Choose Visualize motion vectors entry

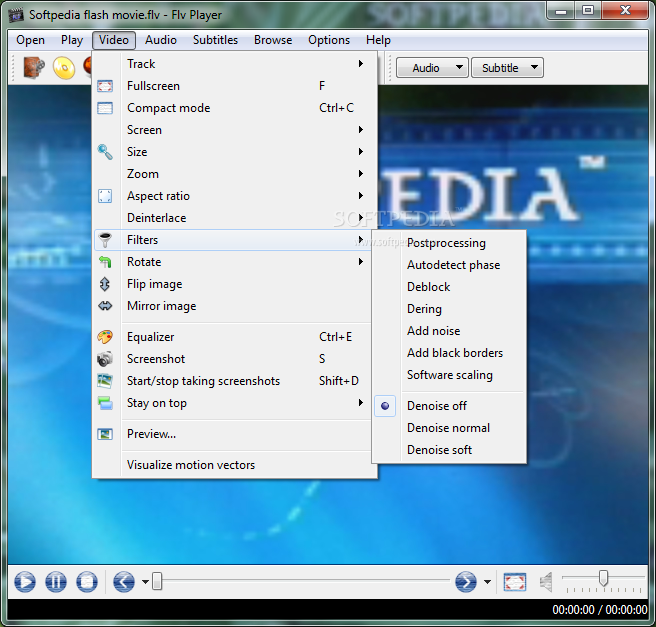[x=234, y=465]
